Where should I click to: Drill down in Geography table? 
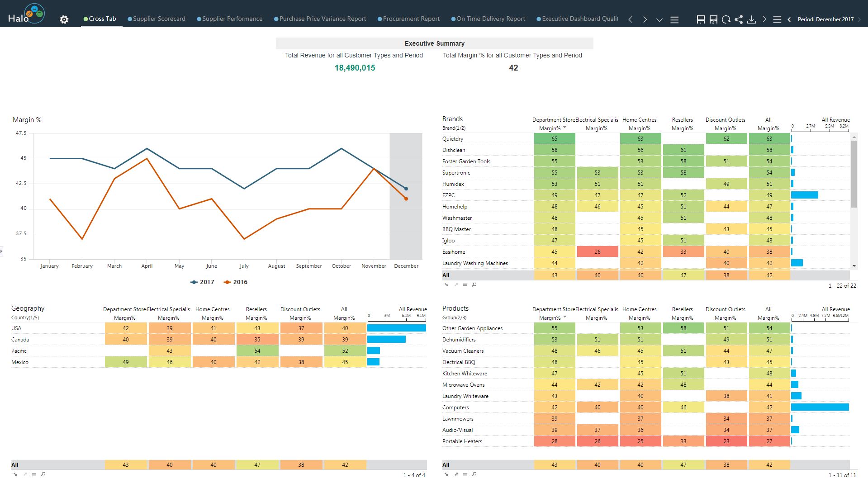pos(15,474)
